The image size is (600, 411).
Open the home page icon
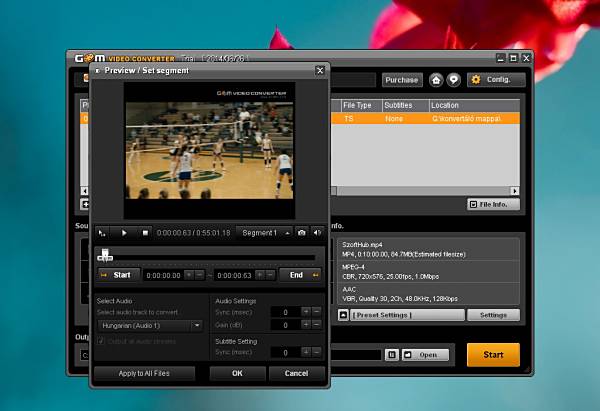pyautogui.click(x=436, y=80)
